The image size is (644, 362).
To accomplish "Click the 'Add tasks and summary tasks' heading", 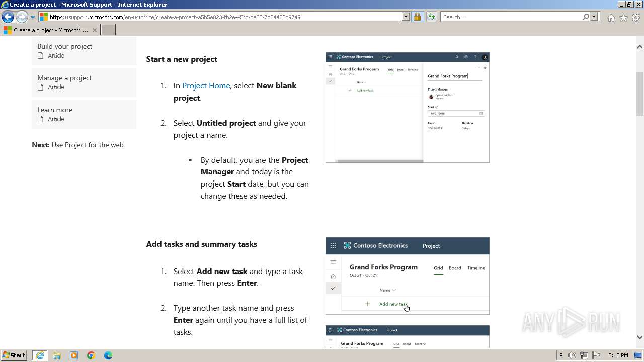I will (201, 244).
